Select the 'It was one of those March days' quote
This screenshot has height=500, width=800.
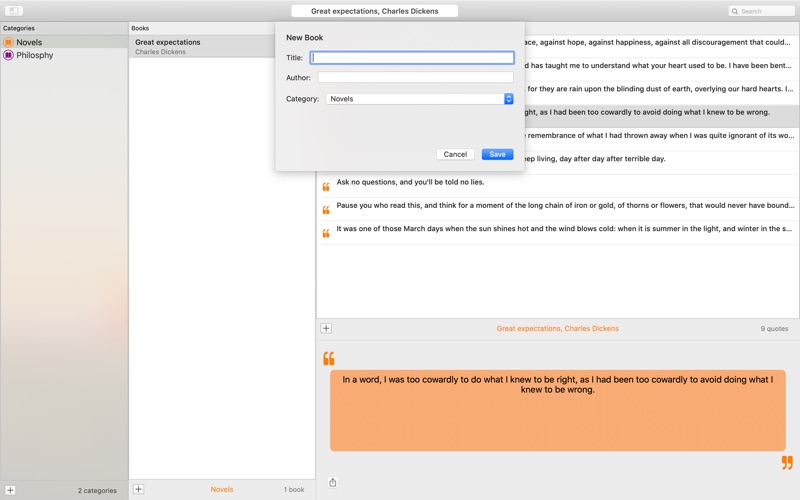pos(560,229)
